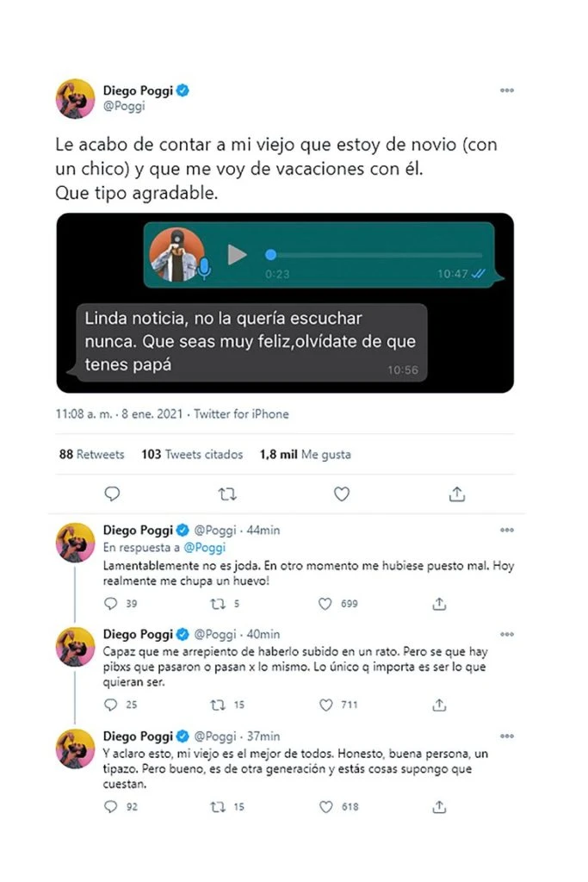
Task: Like the main tweet with heart icon
Action: [x=342, y=494]
